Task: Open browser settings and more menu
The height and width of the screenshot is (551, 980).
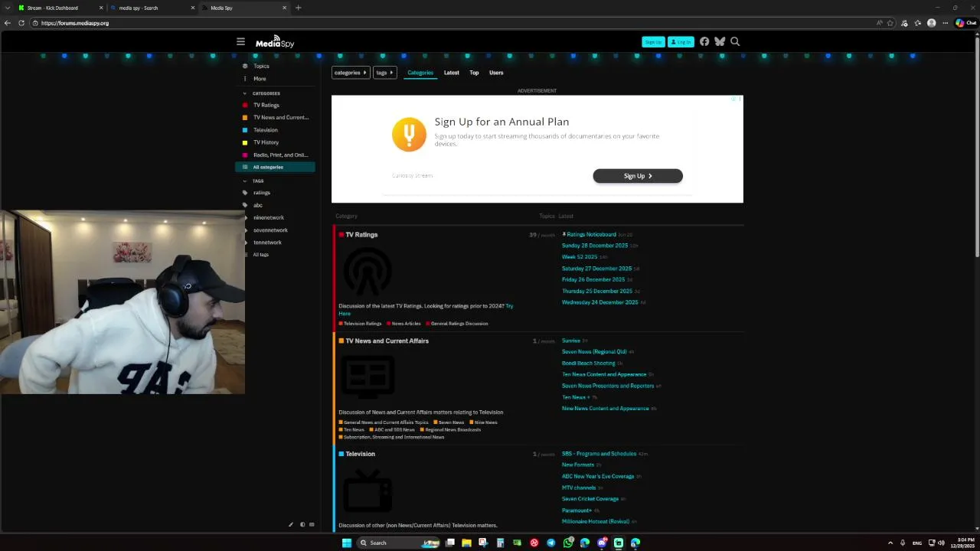Action: tap(946, 23)
